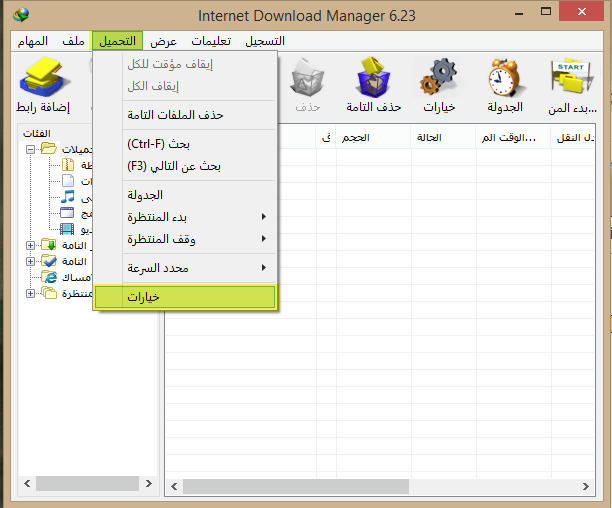Expand the unfinished downloads tree node
This screenshot has height=508, width=612.
(x=30, y=245)
